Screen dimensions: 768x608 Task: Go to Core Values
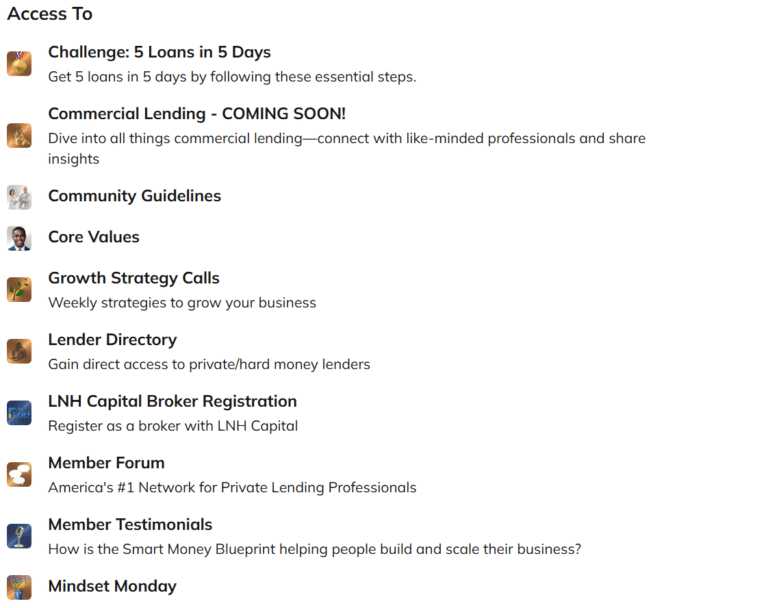coord(94,237)
